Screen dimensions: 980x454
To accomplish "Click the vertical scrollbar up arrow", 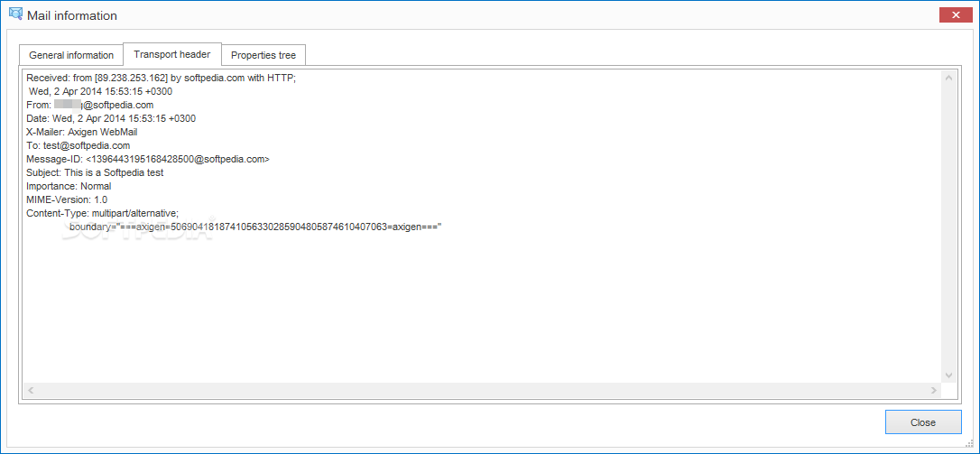I will (x=948, y=79).
